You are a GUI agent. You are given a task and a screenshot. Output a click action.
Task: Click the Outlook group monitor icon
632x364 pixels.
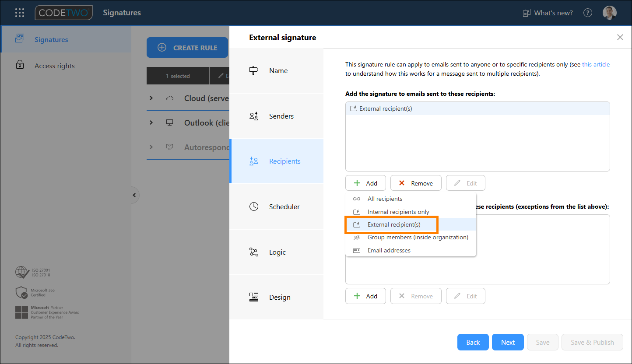click(170, 122)
